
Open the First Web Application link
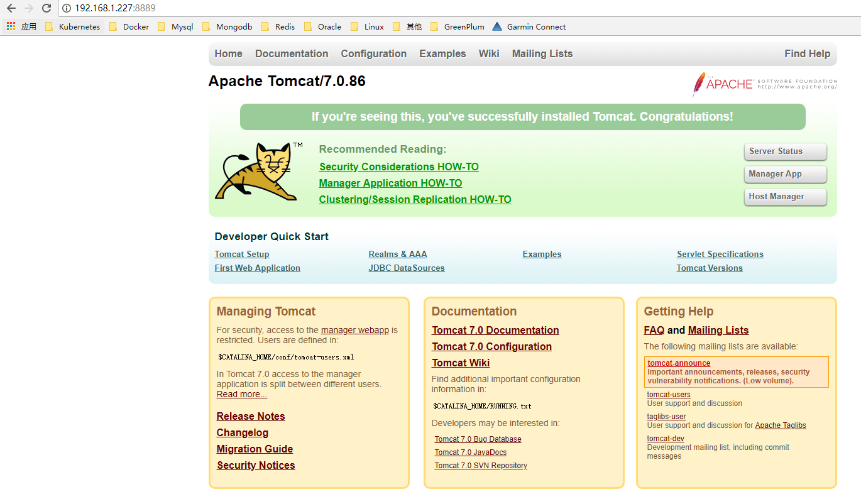[x=258, y=268]
